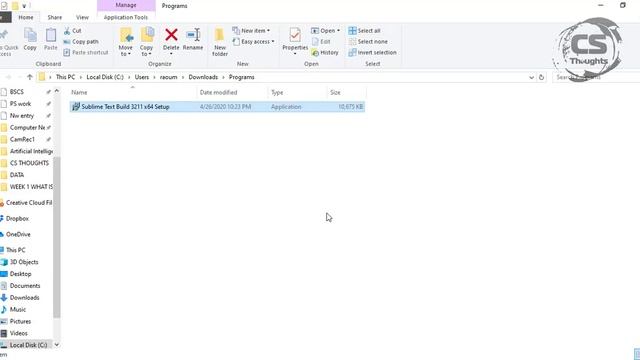Open the CS THOUGHTS folder in sidebar

point(29,163)
